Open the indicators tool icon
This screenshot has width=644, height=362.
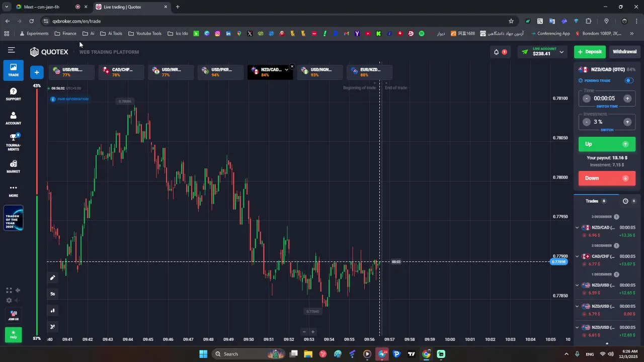pyautogui.click(x=52, y=327)
